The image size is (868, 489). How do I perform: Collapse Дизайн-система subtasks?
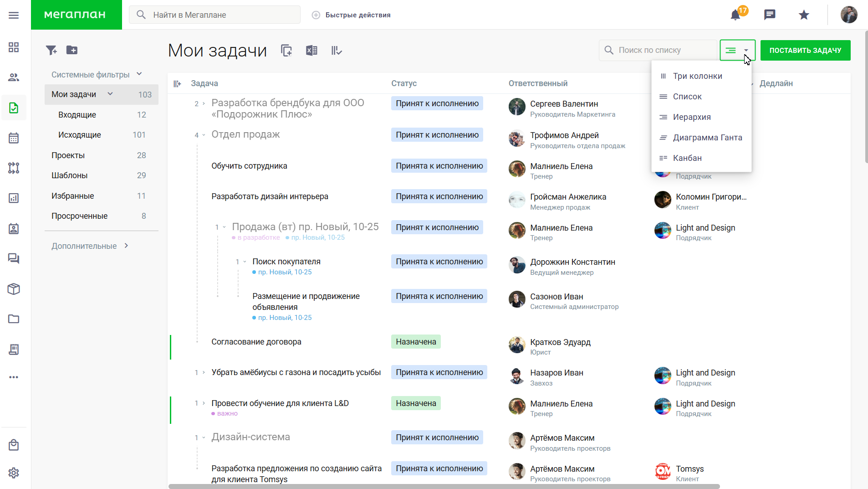tap(204, 438)
